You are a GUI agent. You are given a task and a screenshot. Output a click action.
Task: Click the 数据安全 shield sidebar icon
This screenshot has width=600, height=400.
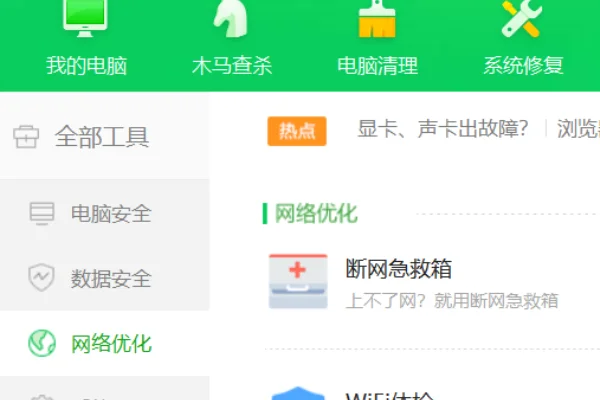coord(41,278)
